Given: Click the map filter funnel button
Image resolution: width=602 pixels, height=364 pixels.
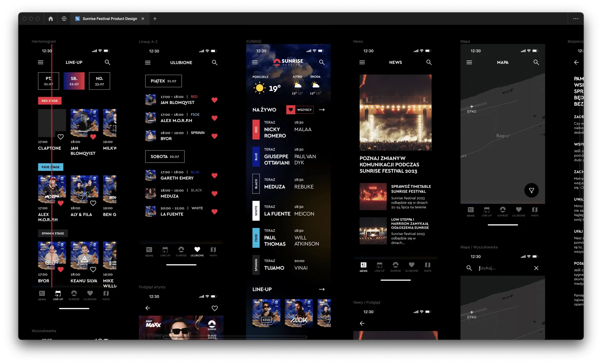Looking at the screenshot, I should coord(531,190).
